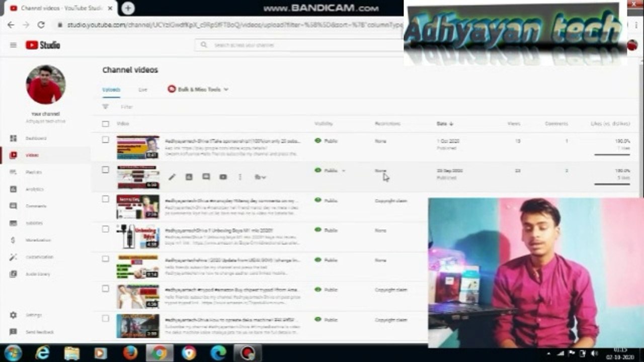Click the Windows Start button
The image size is (644, 362).
click(x=13, y=353)
